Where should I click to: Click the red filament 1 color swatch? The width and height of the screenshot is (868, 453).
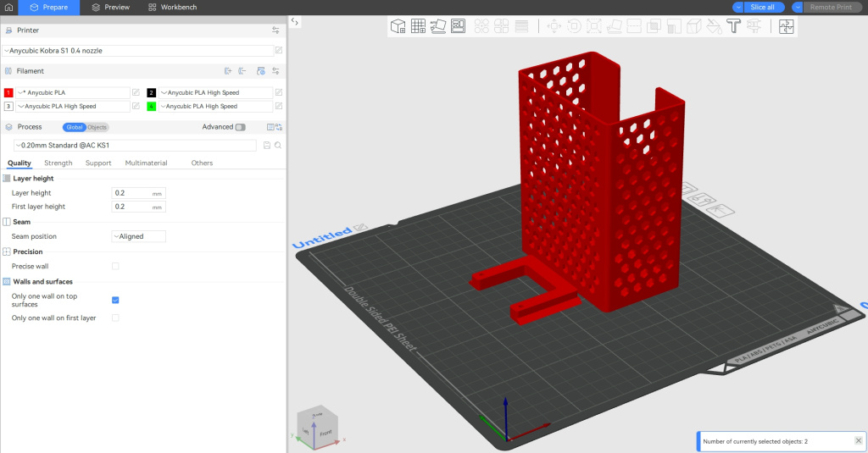[8, 92]
